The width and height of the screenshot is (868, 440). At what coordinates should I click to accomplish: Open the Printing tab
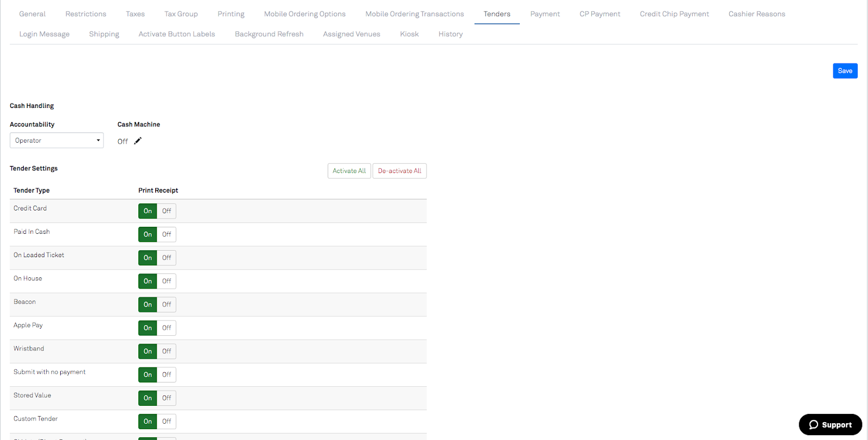click(x=231, y=14)
